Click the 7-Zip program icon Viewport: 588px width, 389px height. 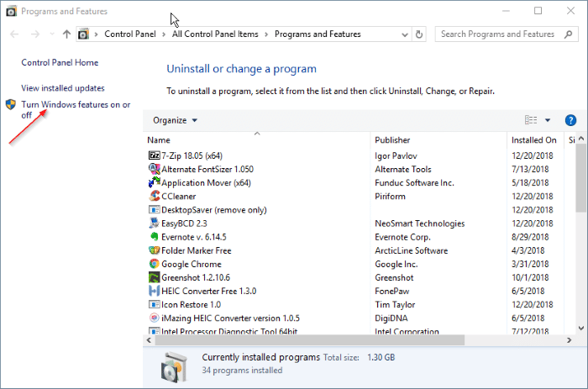[154, 155]
